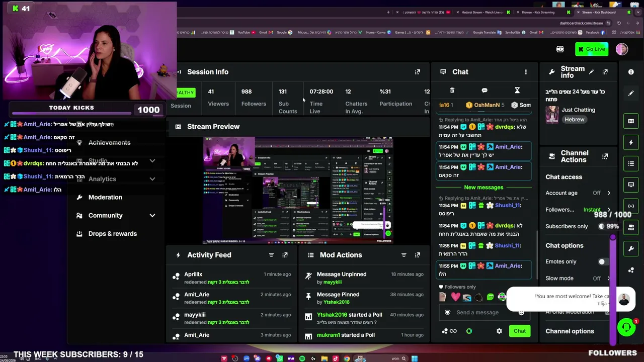This screenshot has height=362, width=644.
Task: Open chat settings gear icon
Action: pyautogui.click(x=499, y=331)
